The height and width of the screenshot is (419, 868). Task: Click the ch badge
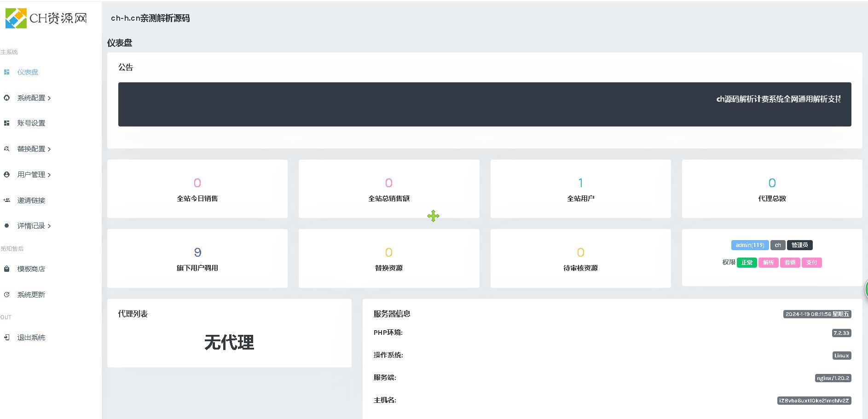click(778, 245)
